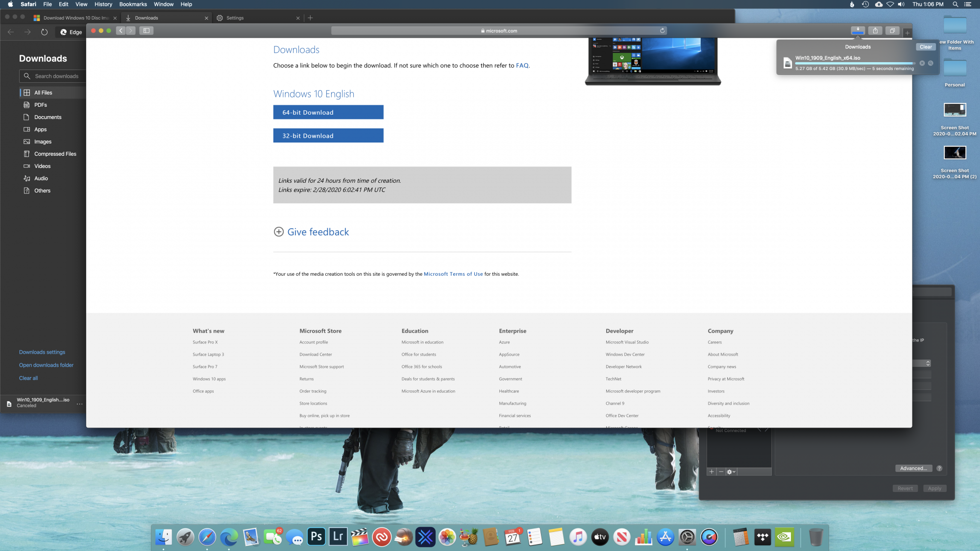980x551 pixels.
Task: Filter Edge downloads by Apps
Action: point(53,129)
